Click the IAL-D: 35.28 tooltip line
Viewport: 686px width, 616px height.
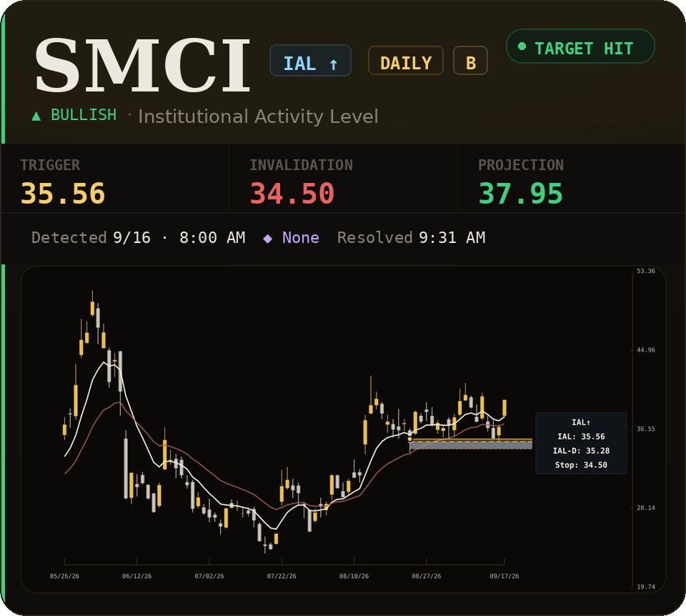click(581, 451)
